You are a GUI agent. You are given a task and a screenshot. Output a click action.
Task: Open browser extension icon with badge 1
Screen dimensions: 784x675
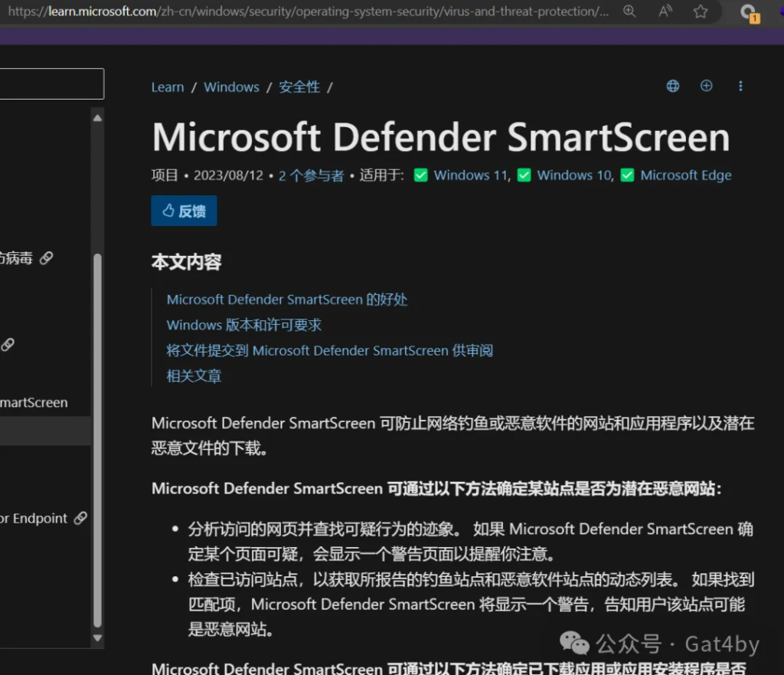tap(750, 12)
